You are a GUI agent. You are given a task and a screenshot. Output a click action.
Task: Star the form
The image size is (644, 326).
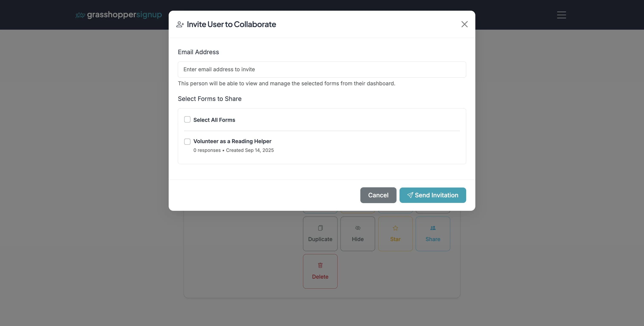(x=395, y=234)
